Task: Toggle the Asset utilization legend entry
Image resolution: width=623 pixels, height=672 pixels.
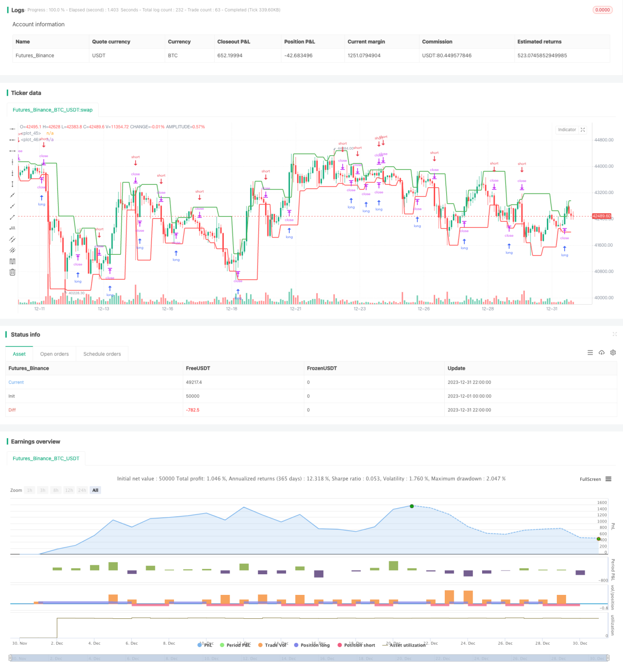Action: [x=404, y=645]
